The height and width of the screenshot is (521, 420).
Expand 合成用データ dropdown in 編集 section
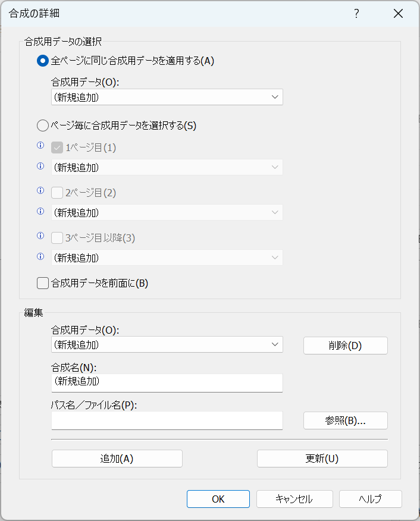(167, 344)
